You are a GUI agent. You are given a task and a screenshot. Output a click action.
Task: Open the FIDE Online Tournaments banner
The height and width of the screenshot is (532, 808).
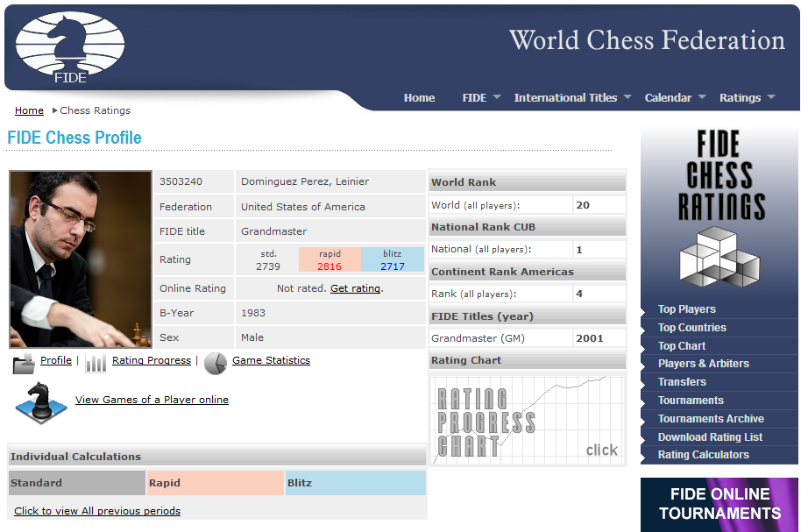pos(719,505)
